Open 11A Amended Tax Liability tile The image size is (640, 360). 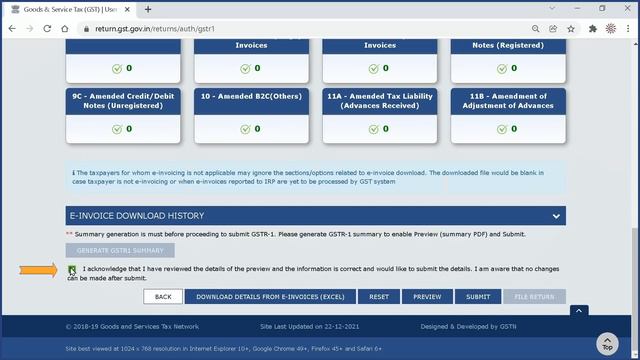pyautogui.click(x=380, y=116)
